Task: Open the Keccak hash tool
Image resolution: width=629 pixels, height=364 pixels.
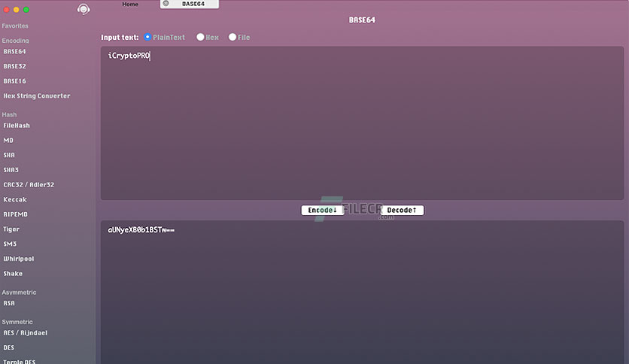Action: (x=15, y=199)
